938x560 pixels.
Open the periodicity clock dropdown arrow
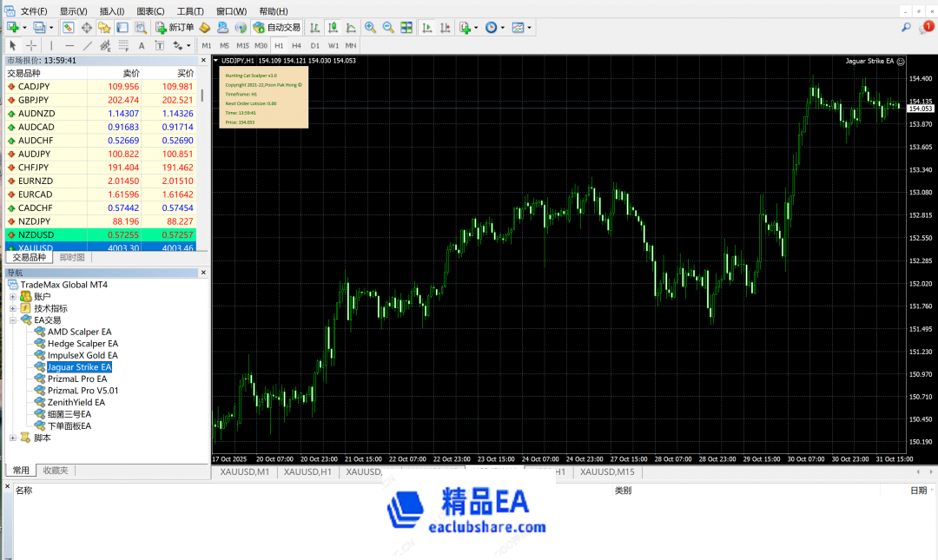point(503,28)
